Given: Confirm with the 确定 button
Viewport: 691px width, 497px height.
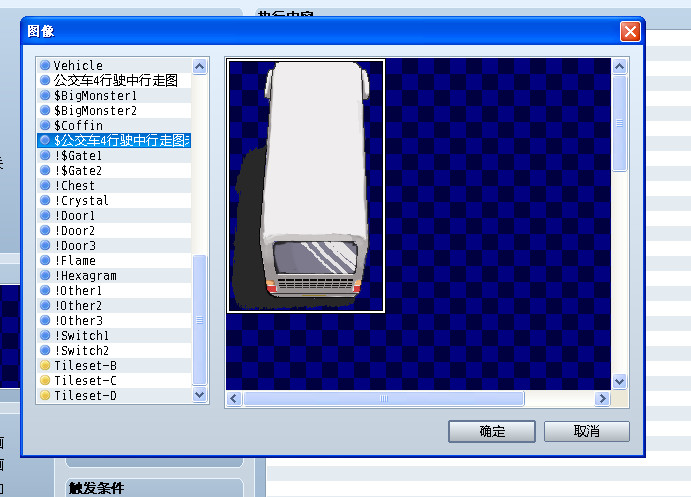Looking at the screenshot, I should [492, 431].
